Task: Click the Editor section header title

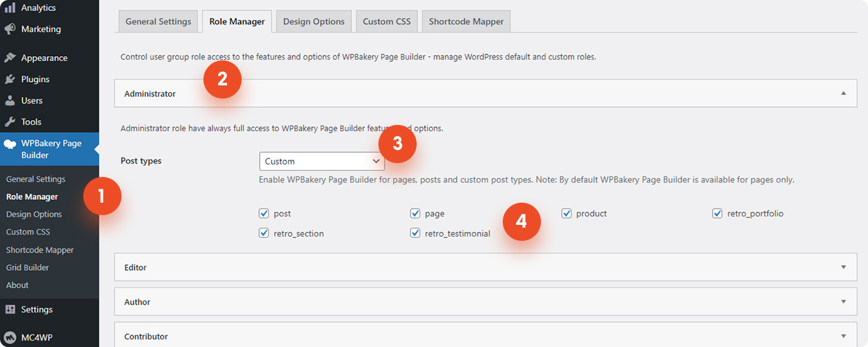Action: pos(135,267)
